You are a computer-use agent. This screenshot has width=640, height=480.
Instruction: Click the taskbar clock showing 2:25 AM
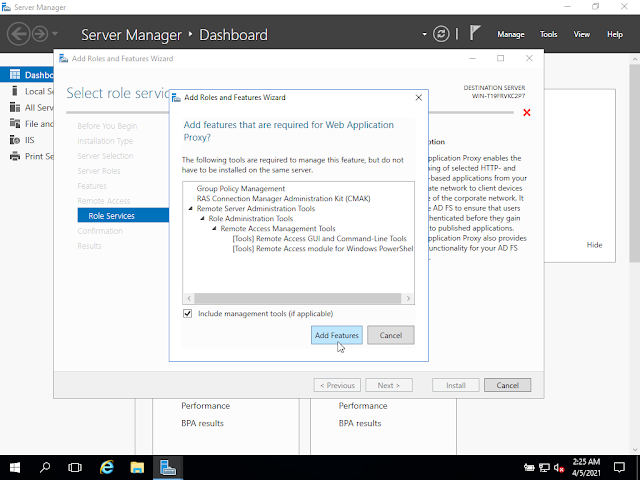pos(586,467)
